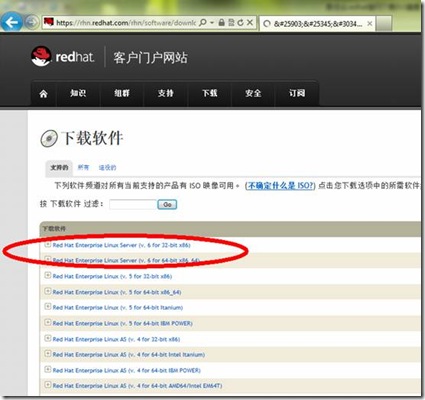Open Linux AS v. 4 IBM POWER link
This screenshot has width=425, height=400.
[127, 370]
